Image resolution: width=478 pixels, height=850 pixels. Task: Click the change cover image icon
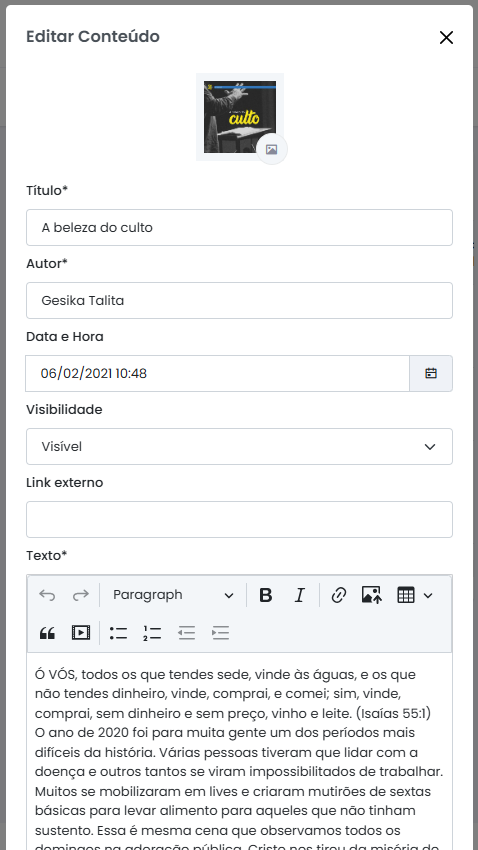pyautogui.click(x=272, y=149)
